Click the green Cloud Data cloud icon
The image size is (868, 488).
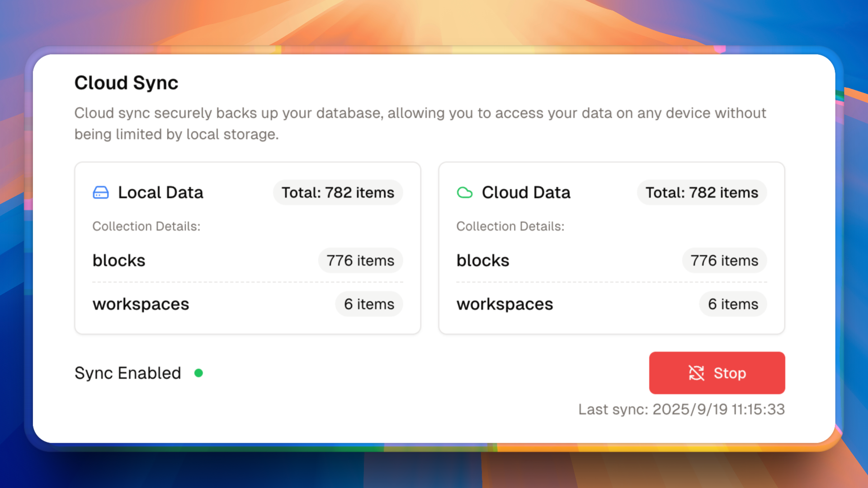464,192
